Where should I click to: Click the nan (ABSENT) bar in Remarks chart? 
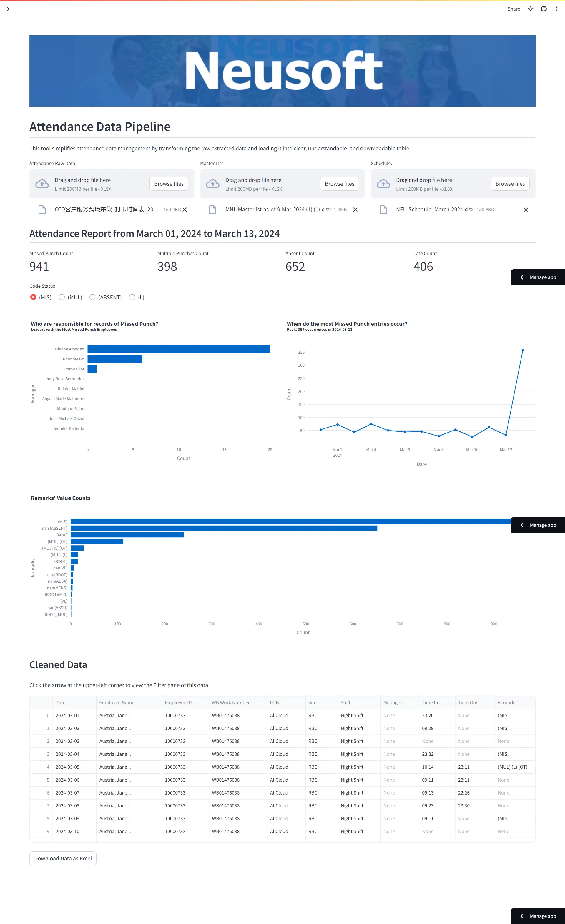pyautogui.click(x=224, y=528)
